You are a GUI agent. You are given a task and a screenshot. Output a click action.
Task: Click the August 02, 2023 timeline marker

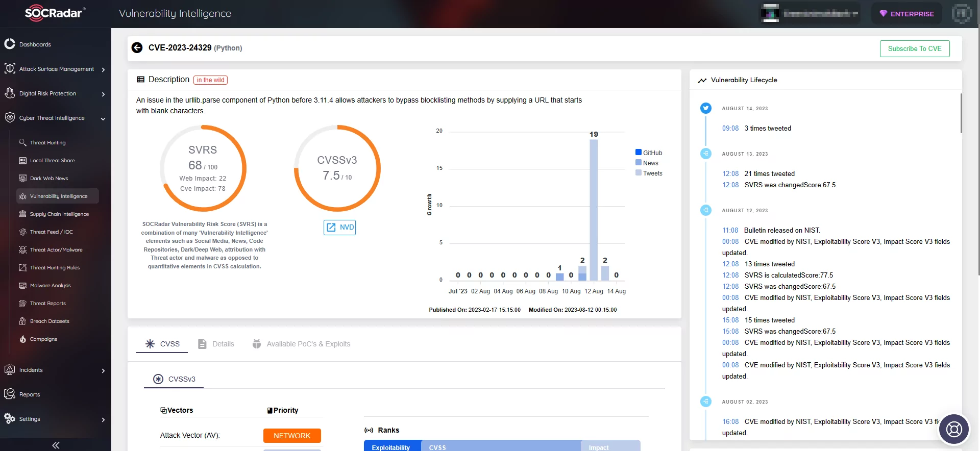[x=706, y=402]
